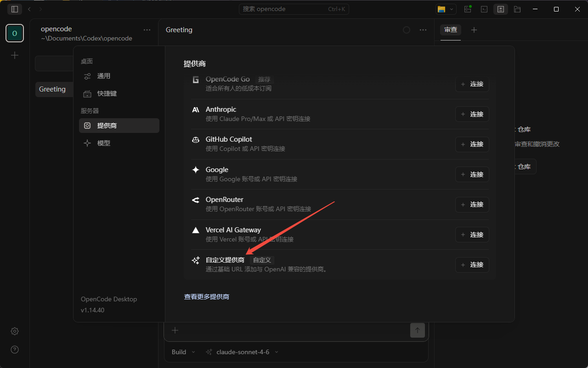Connect the Anthropic provider

[472, 114]
